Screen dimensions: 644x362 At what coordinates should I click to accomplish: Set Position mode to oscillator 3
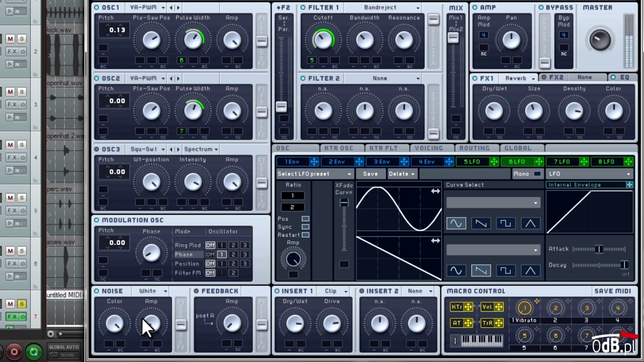pyautogui.click(x=245, y=264)
